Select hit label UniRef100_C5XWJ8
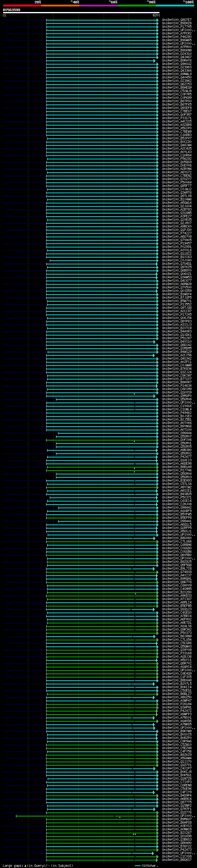197x868 pixels. (177, 91)
